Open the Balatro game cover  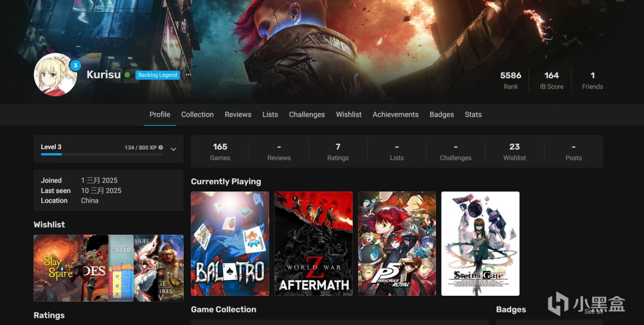[230, 243]
